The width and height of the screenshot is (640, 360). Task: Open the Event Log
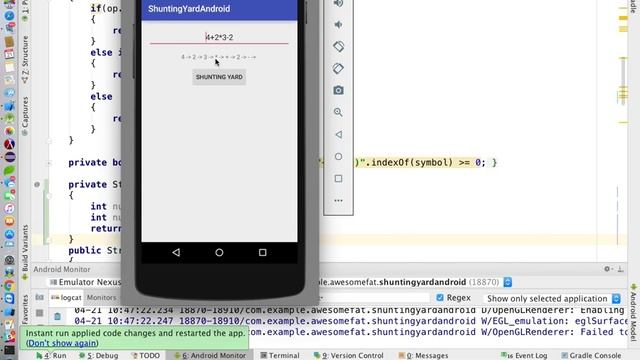(x=524, y=356)
